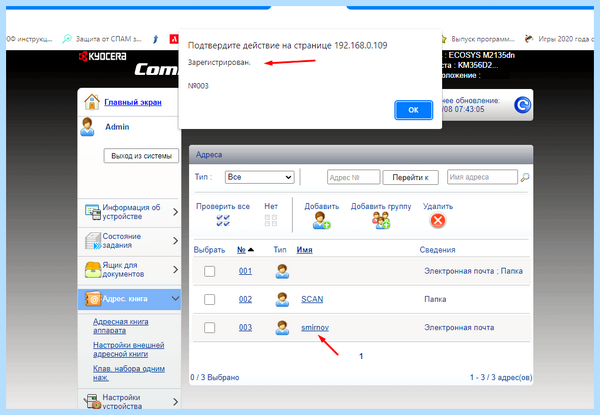This screenshot has width=600, height=415.
Task: Open the Состояние задания menu
Action: click(129, 241)
